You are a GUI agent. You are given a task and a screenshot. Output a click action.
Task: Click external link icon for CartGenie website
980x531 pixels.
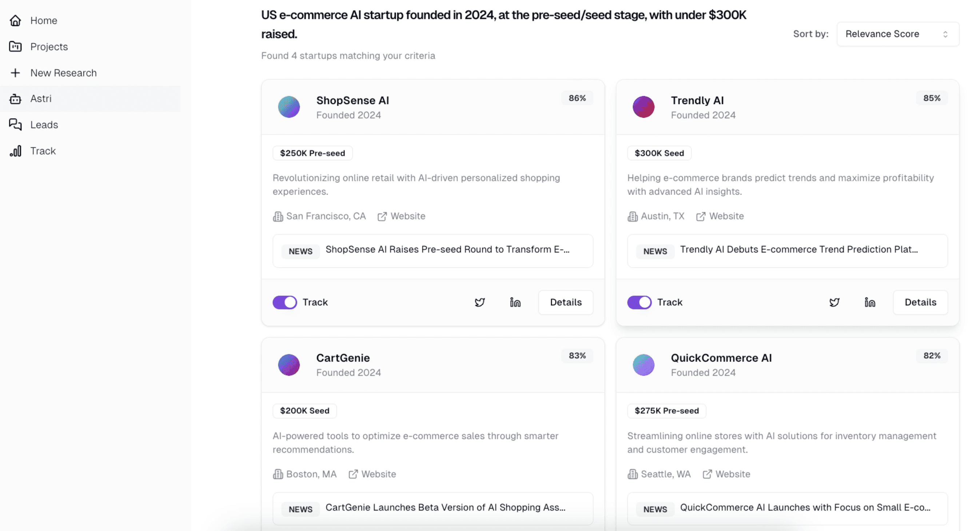click(x=353, y=474)
